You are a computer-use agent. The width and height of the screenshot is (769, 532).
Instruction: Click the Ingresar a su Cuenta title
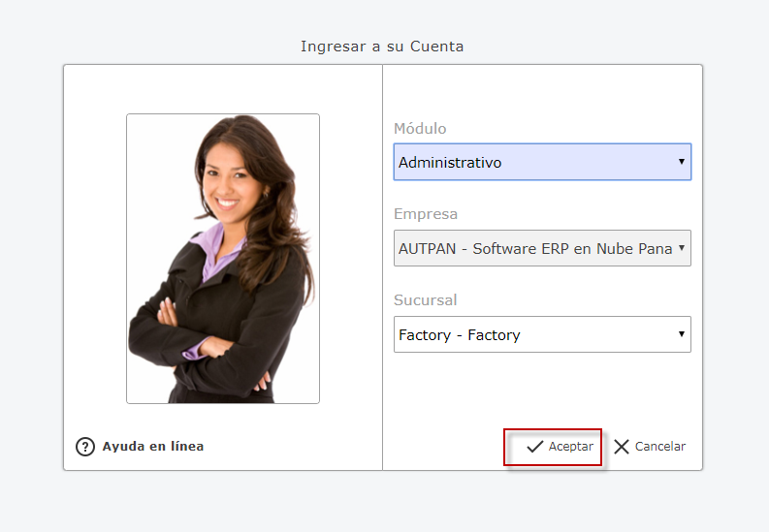[x=382, y=47]
